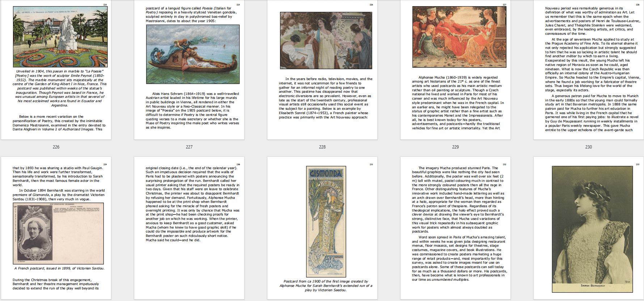
Task: Click the page number label 228
Action: [x=322, y=147]
